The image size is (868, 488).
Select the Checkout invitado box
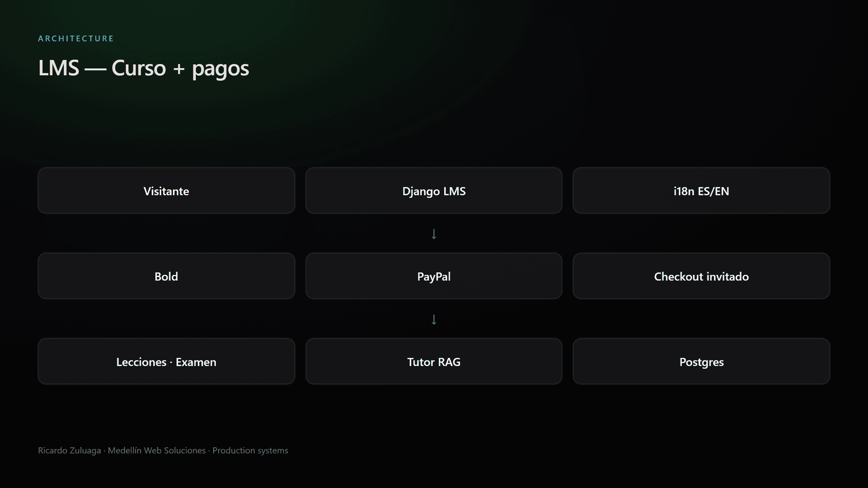[x=701, y=276]
